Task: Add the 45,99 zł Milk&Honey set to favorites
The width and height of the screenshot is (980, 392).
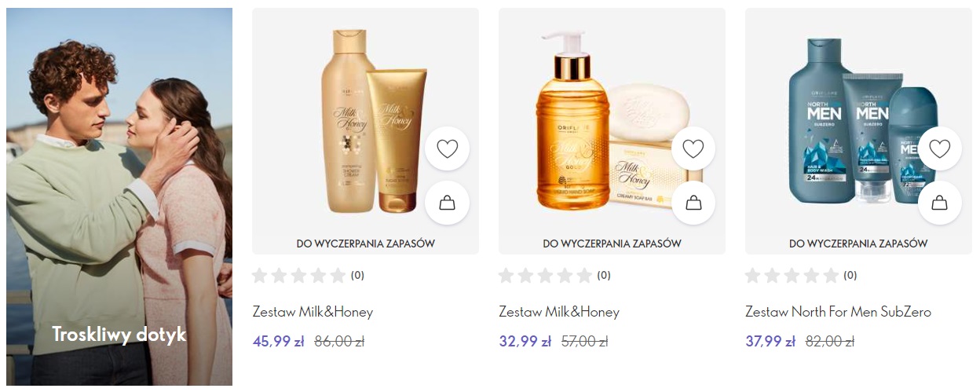Action: pyautogui.click(x=448, y=148)
